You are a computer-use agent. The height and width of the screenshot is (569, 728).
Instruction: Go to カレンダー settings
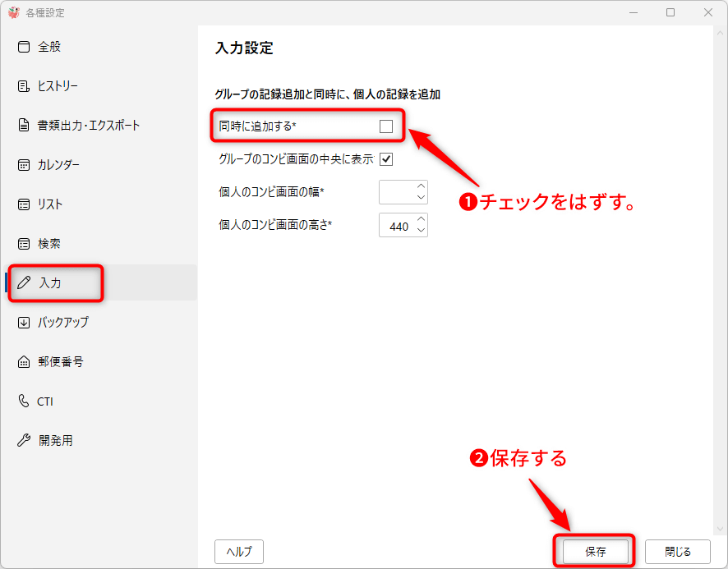[x=99, y=165]
